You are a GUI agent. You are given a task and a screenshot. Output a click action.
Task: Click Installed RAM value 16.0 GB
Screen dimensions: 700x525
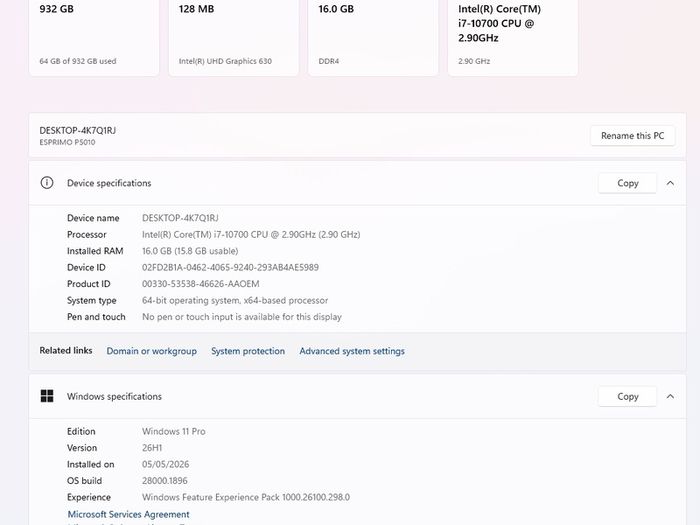tap(190, 251)
